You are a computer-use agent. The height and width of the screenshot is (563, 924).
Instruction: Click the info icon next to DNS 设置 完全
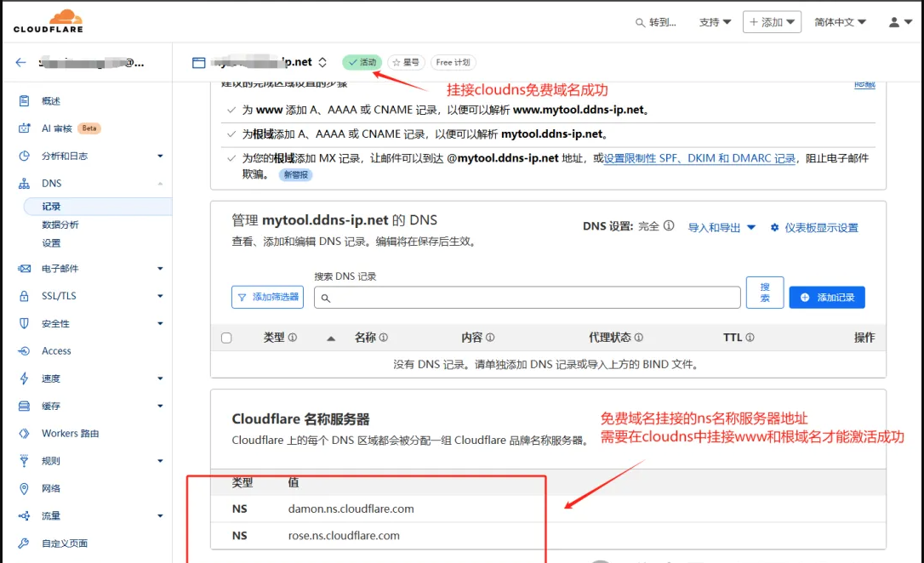669,225
